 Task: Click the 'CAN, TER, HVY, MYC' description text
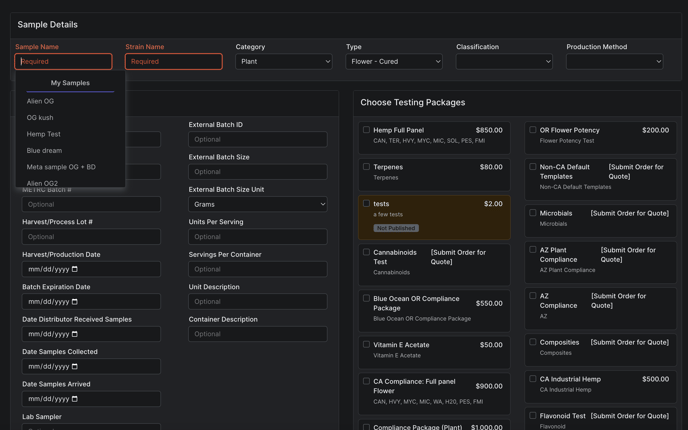(429, 141)
